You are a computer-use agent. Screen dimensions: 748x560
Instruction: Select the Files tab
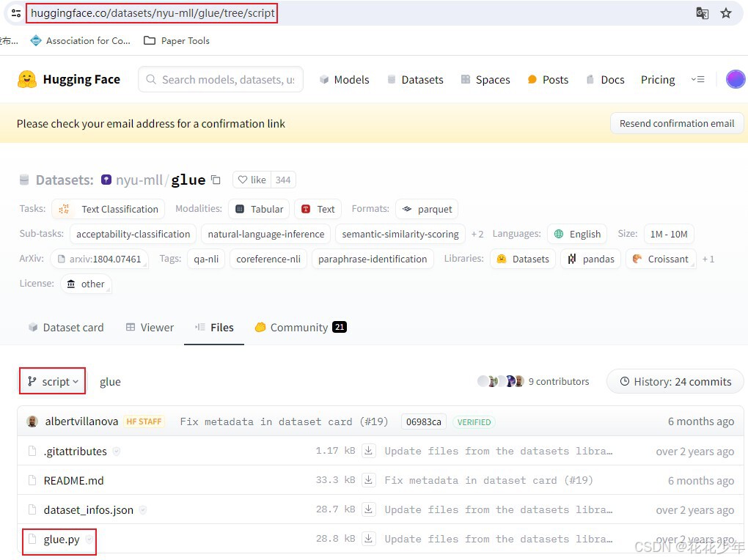[214, 327]
